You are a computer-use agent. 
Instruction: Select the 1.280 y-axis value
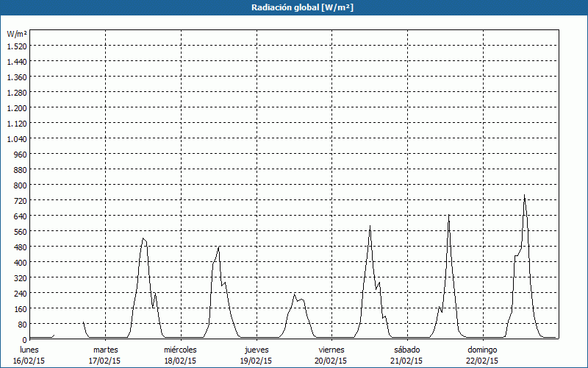click(x=17, y=93)
